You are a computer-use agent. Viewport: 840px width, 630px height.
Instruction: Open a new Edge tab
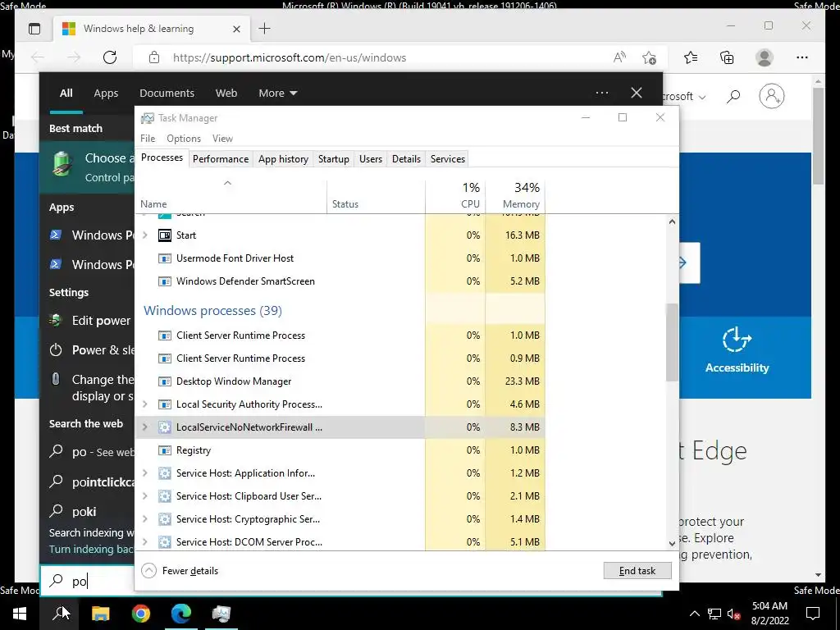265,29
